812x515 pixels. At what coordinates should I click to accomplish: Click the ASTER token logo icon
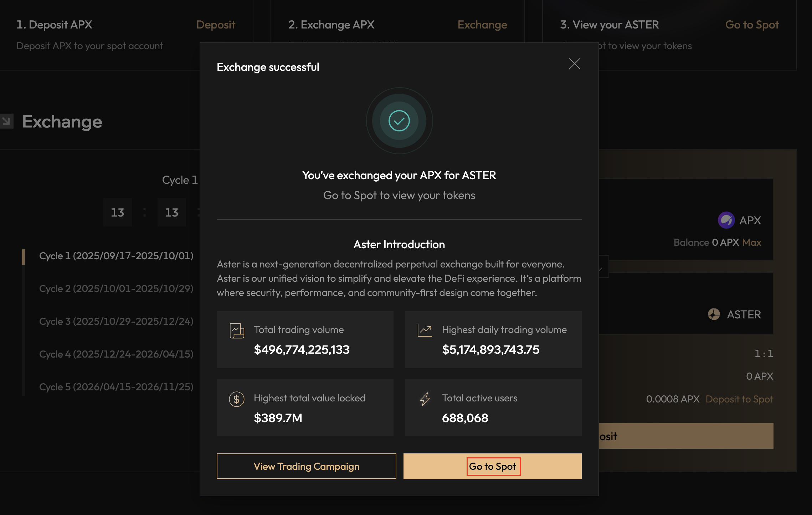(714, 314)
